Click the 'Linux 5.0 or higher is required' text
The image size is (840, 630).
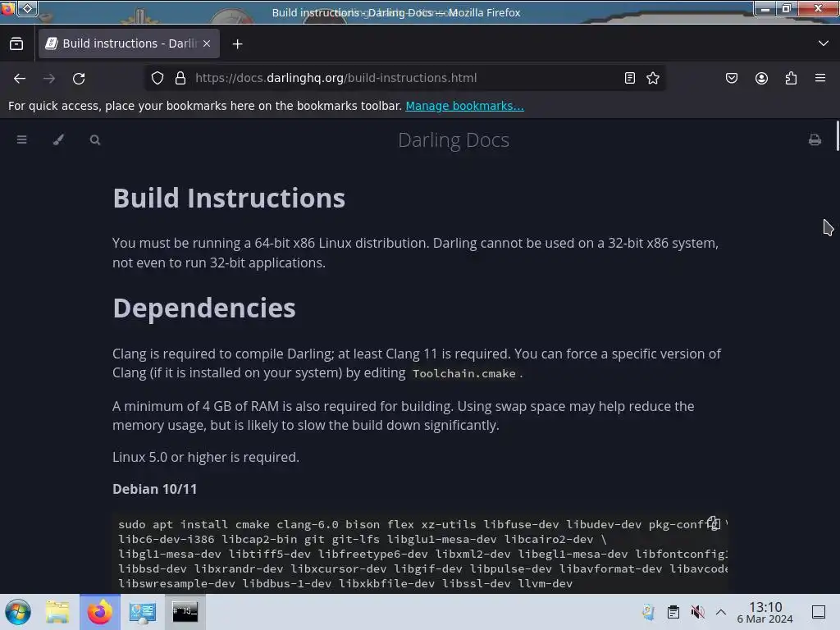(x=206, y=457)
